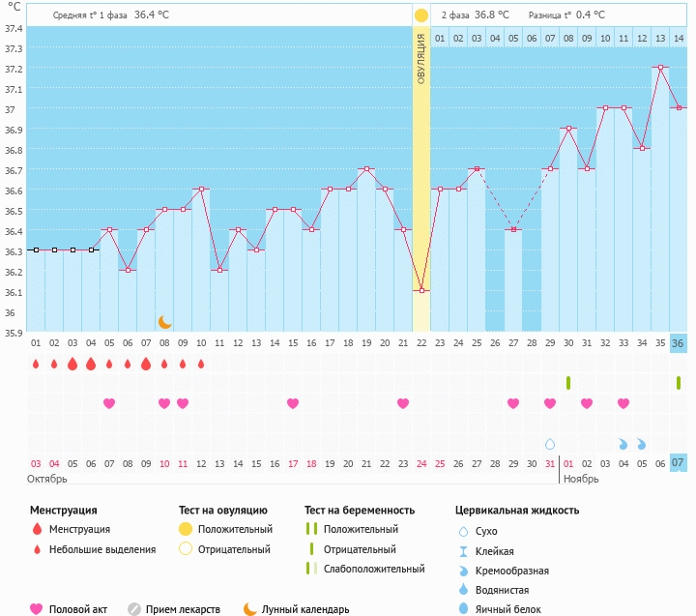
Task: Click the orange moon icon on day 08
Action: (x=164, y=321)
